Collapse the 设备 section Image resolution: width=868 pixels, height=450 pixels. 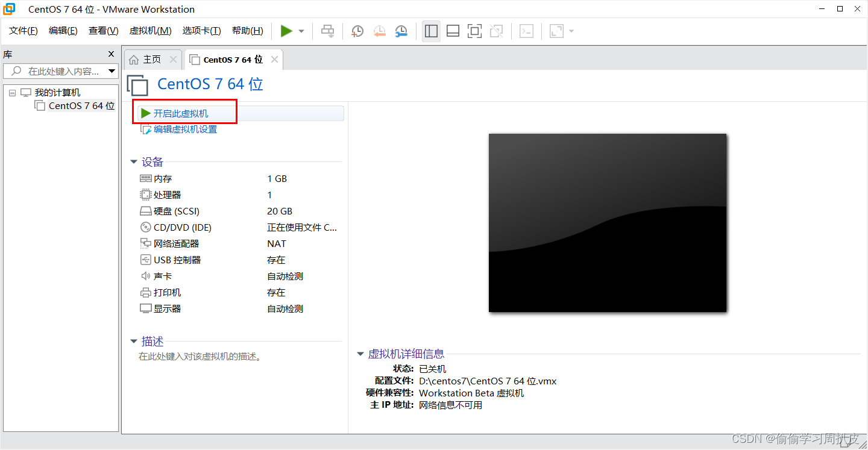click(x=134, y=162)
